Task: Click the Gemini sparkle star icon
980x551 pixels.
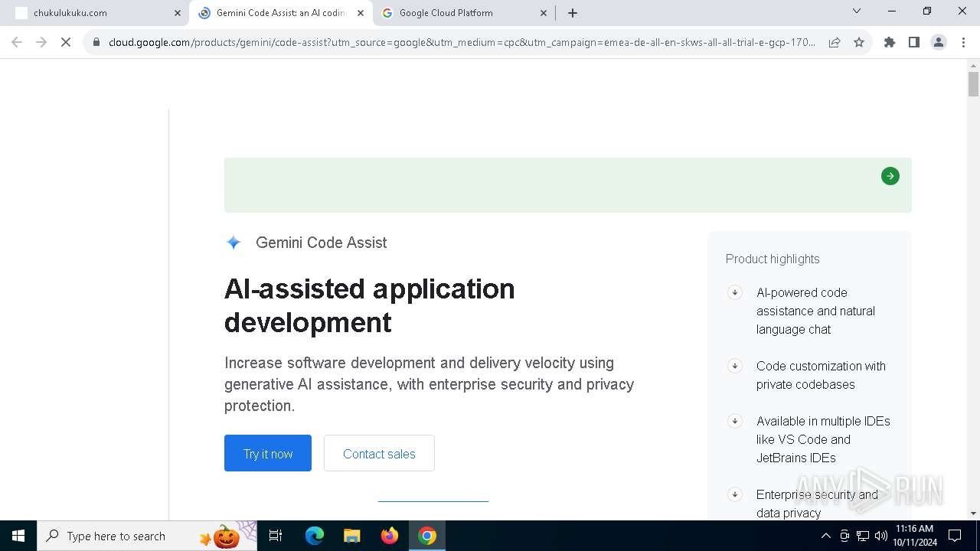Action: click(234, 243)
